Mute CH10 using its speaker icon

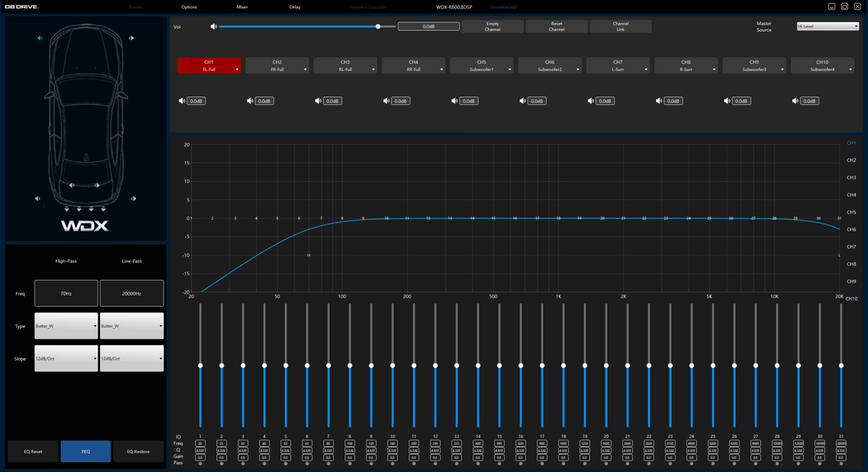pos(796,101)
